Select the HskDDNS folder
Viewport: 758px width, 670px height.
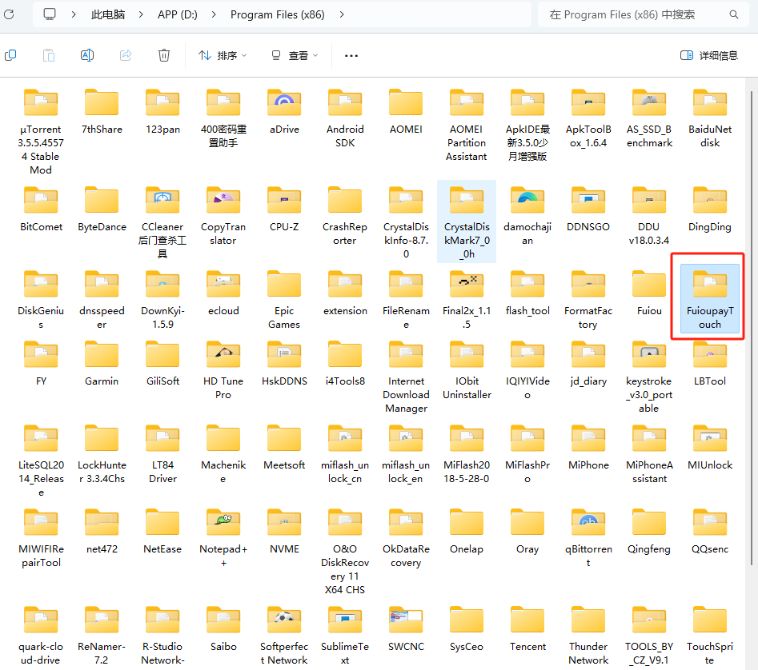coord(284,363)
